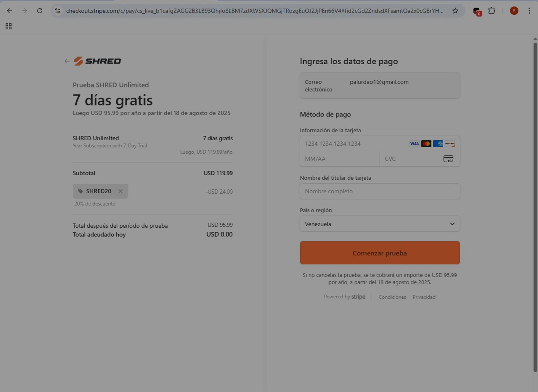Image resolution: width=538 pixels, height=392 pixels.
Task: Open the País o región dropdown
Action: [x=380, y=224]
